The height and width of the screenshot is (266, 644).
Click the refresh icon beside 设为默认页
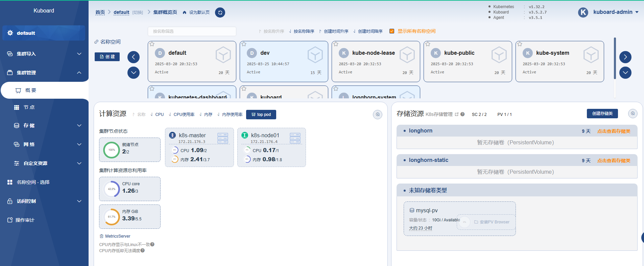(x=220, y=13)
